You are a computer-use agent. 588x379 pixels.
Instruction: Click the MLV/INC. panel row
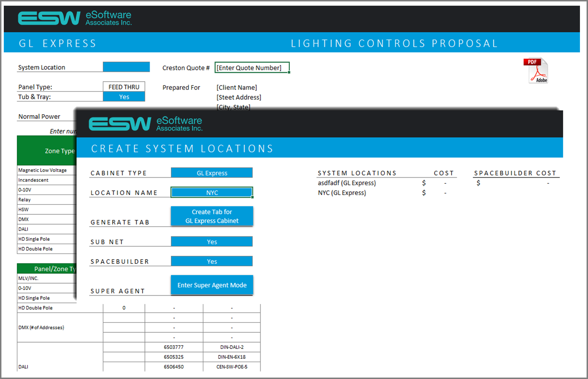[x=46, y=278]
